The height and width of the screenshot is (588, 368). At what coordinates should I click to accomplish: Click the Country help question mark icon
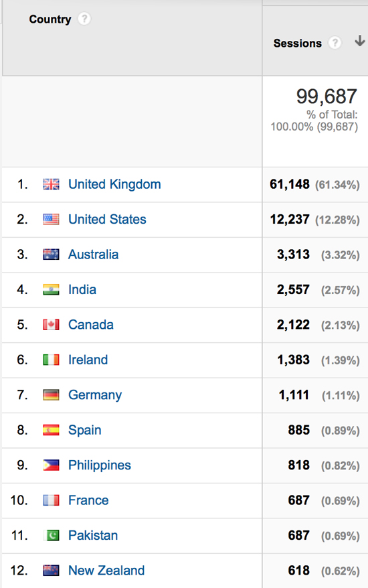click(x=84, y=19)
